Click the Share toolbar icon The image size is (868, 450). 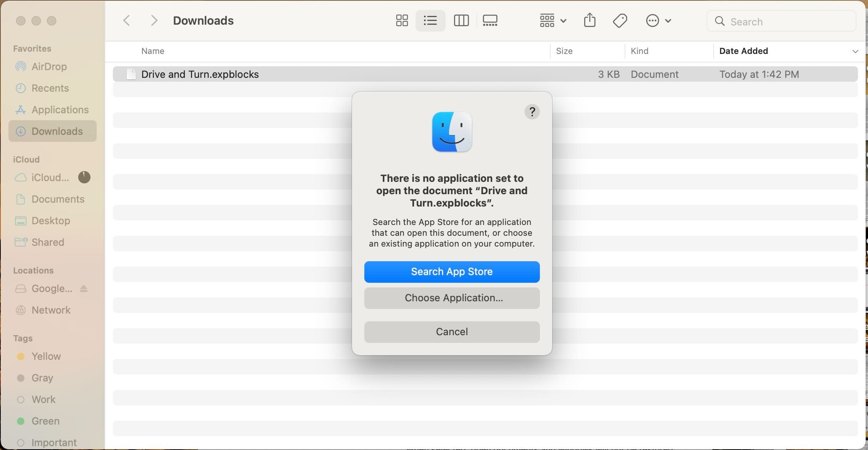590,20
